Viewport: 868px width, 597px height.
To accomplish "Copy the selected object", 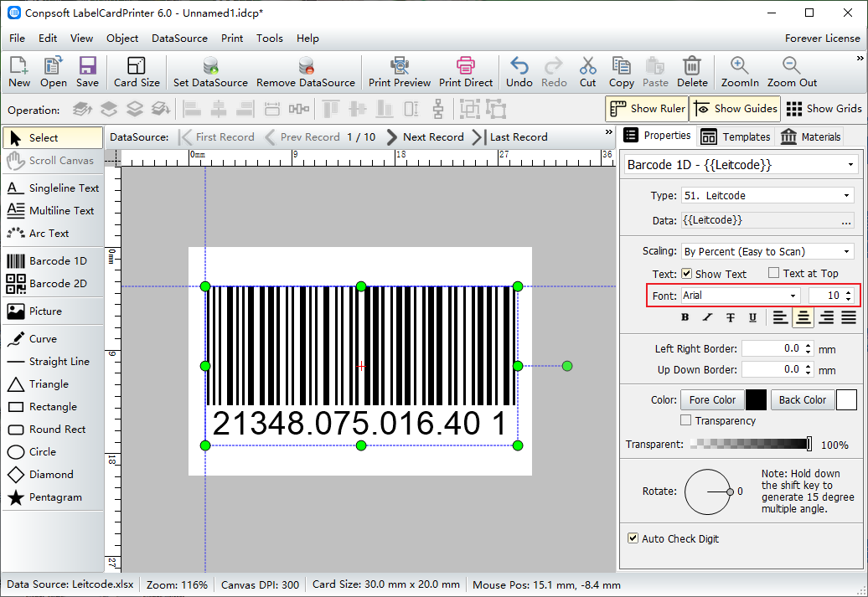I will click(x=621, y=72).
